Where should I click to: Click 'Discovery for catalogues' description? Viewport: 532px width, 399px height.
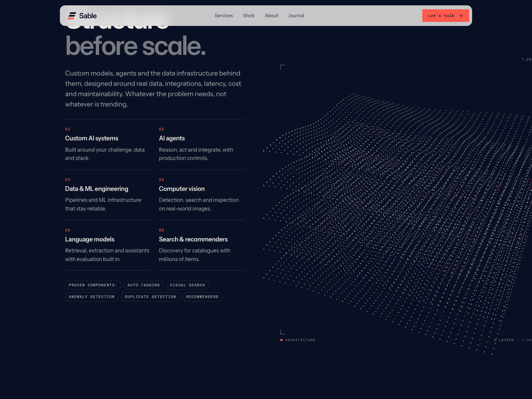point(195,255)
